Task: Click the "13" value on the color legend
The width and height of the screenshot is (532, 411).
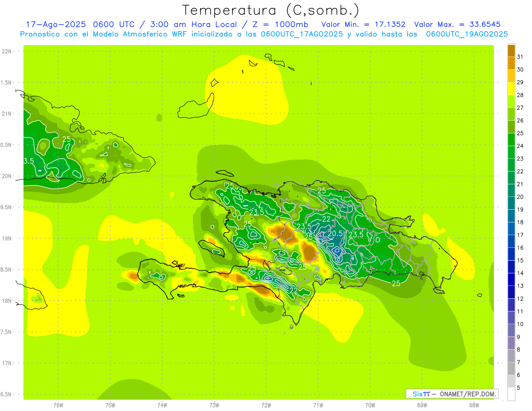Action: (x=520, y=286)
